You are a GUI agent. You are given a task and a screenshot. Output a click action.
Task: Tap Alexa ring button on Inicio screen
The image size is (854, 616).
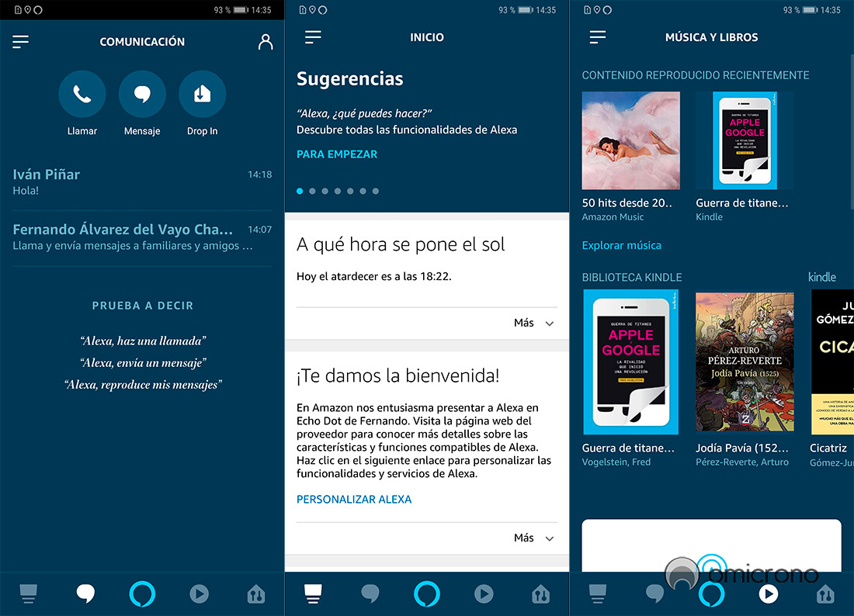[427, 594]
